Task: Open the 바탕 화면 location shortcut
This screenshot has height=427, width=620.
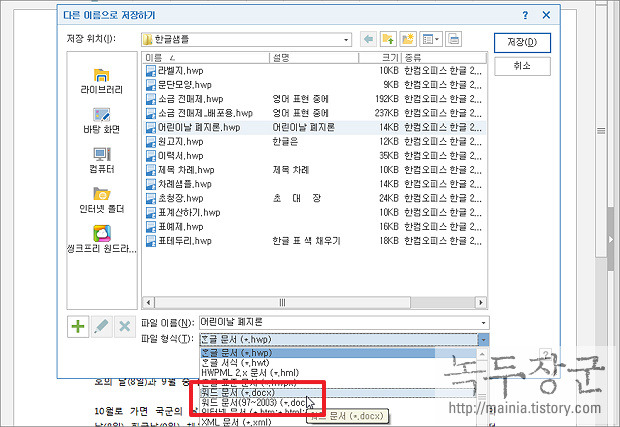Action: click(x=102, y=121)
